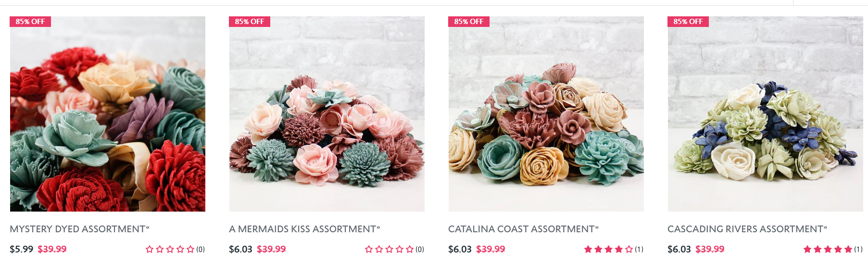This screenshot has width=868, height=264.
Task: Click the $5.99 price of Mystery Dyed Assortment
Action: tap(21, 249)
